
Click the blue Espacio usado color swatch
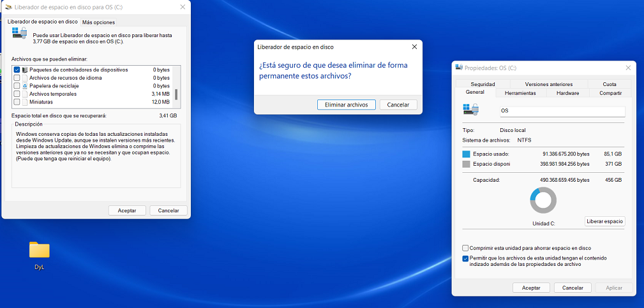pos(466,154)
